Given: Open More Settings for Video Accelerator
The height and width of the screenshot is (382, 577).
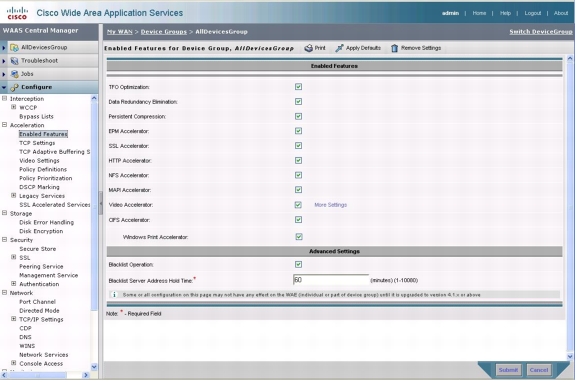Looking at the screenshot, I should point(330,205).
